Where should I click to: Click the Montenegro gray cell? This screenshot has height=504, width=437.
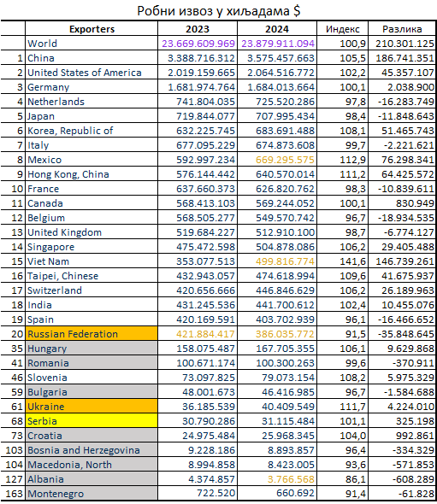92,494
